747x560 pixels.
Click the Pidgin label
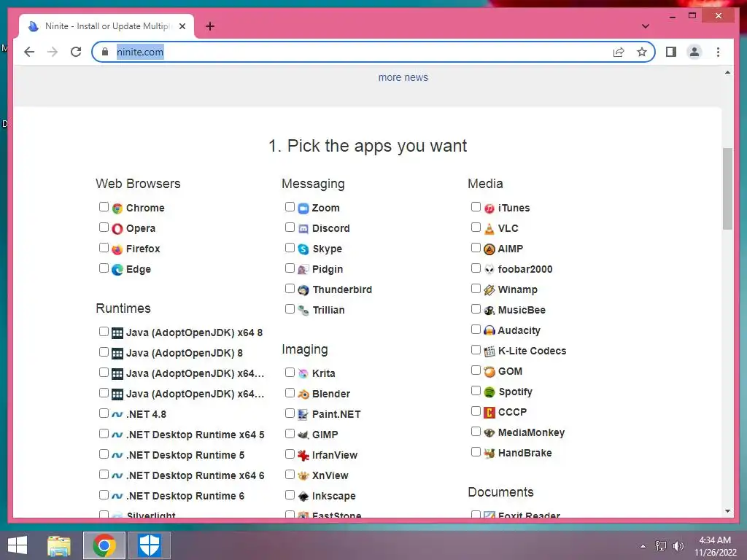328,270
